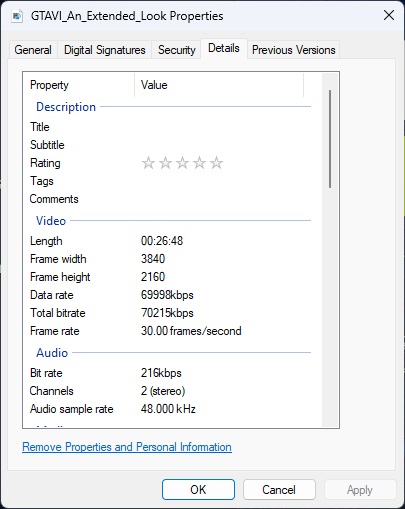Close the Properties dialog

(x=389, y=15)
